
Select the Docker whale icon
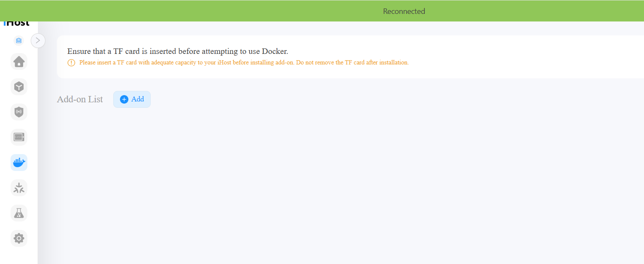(x=19, y=163)
